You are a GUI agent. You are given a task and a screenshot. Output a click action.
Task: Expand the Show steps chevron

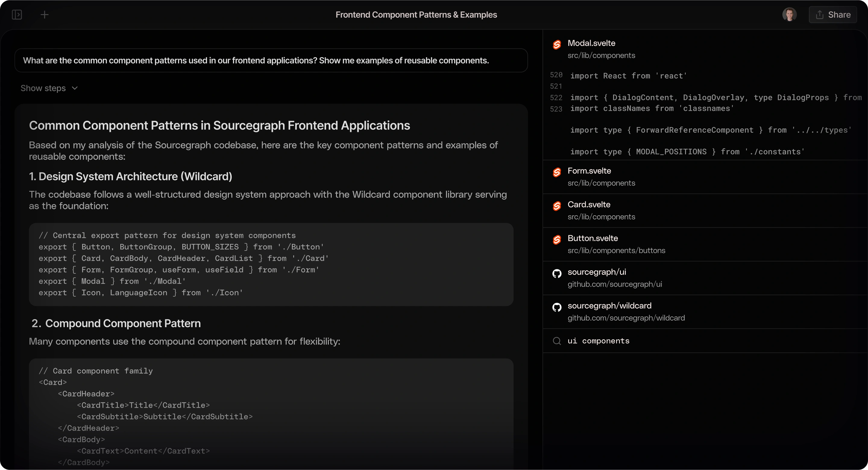click(x=75, y=88)
